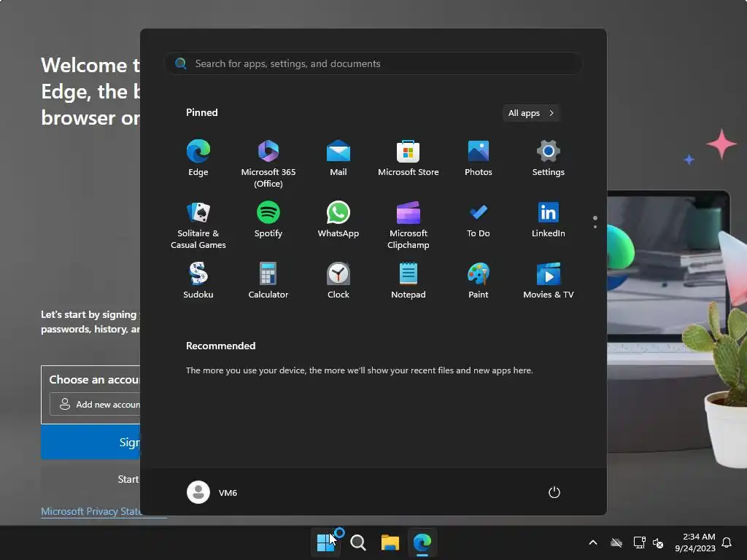Viewport: 747px width, 560px height.
Task: Click the power button in Start menu
Action: click(554, 492)
